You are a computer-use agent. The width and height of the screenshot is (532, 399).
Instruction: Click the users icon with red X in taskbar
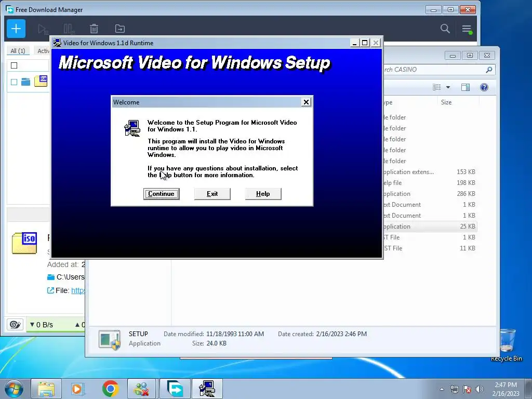point(141,389)
